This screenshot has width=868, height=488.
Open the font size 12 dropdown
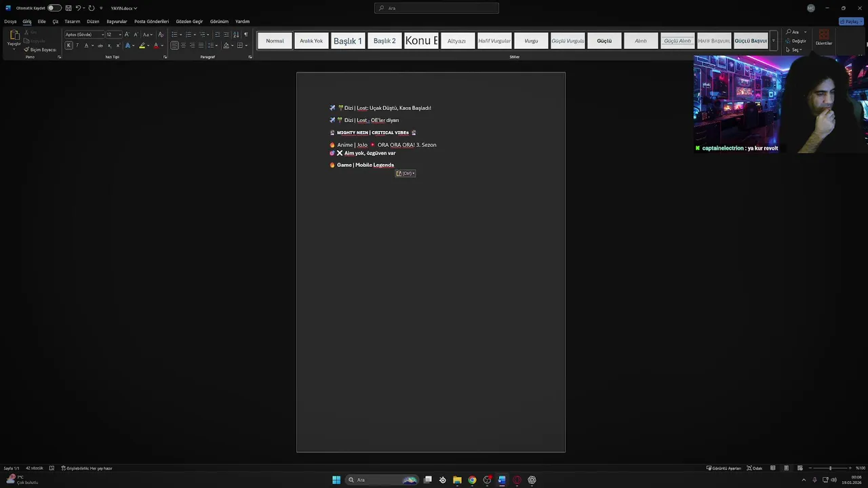coord(119,35)
